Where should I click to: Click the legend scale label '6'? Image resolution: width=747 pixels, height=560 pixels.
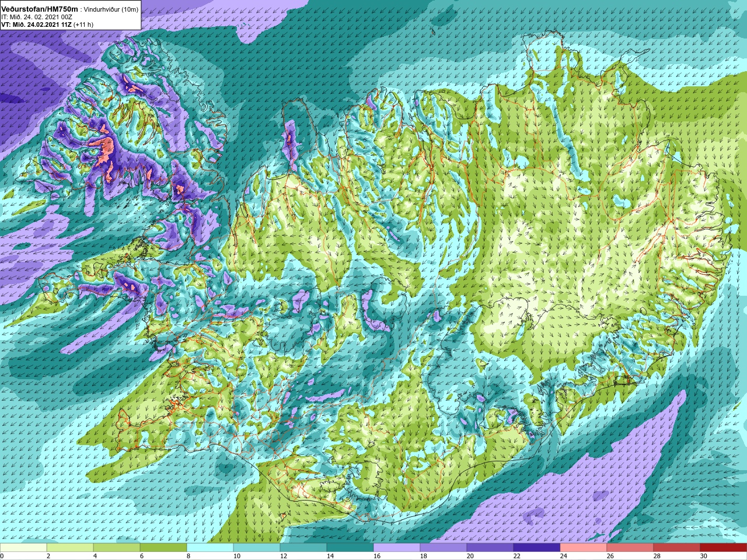click(x=142, y=556)
